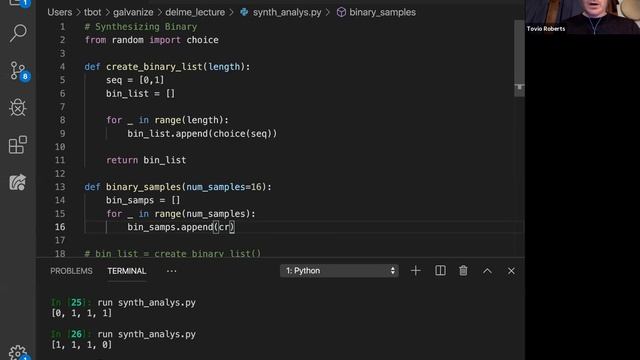This screenshot has height=360, width=640.
Task: Click 'binary_samples' function definition on line 13
Action: [x=143, y=187]
